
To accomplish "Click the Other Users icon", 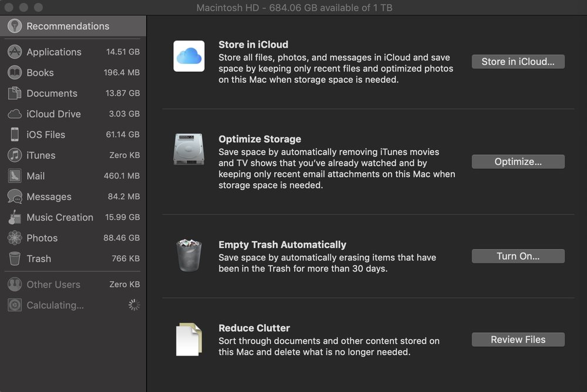I will pos(15,284).
